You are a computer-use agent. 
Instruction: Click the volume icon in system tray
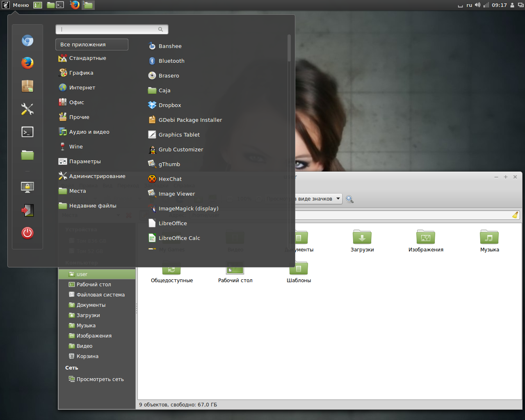(477, 5)
